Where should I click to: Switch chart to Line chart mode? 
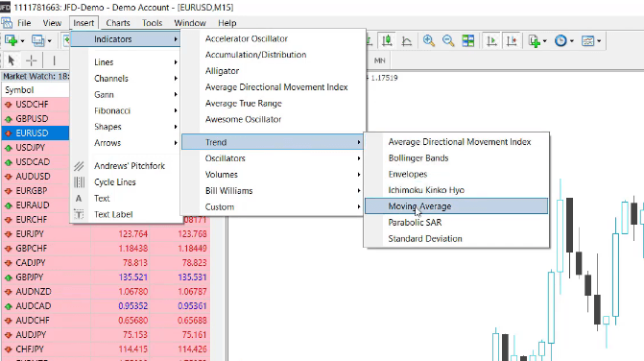pos(406,40)
